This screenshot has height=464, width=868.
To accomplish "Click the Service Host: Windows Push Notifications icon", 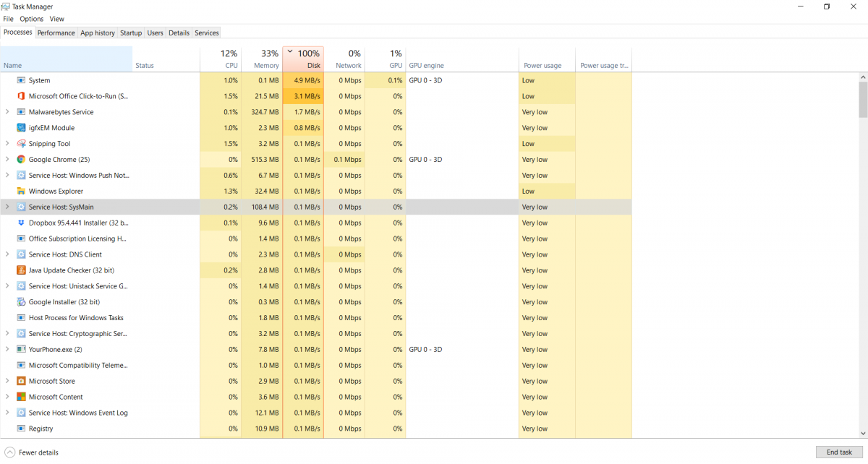I will pos(21,176).
